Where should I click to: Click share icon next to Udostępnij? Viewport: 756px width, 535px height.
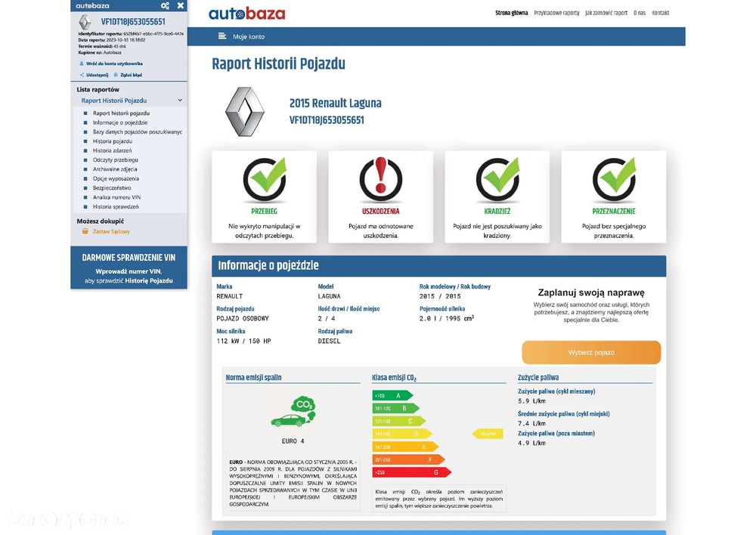tap(82, 76)
